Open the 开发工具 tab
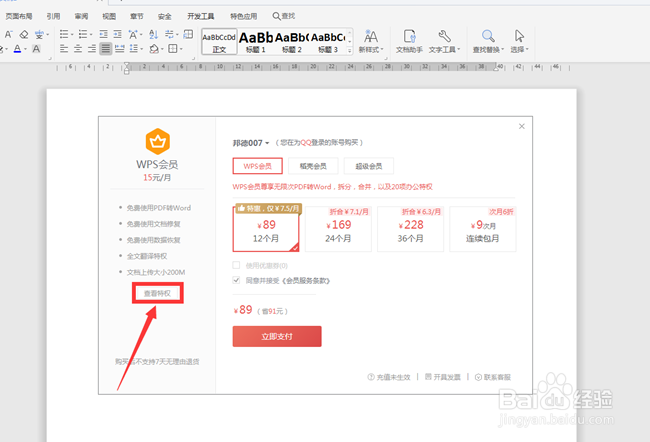The height and width of the screenshot is (442, 650). [x=201, y=16]
